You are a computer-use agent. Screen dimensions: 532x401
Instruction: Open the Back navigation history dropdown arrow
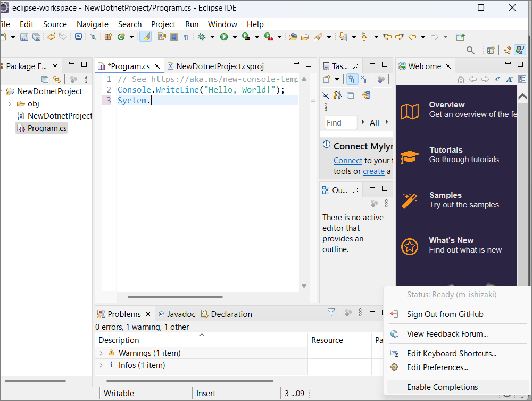pyautogui.click(x=423, y=37)
